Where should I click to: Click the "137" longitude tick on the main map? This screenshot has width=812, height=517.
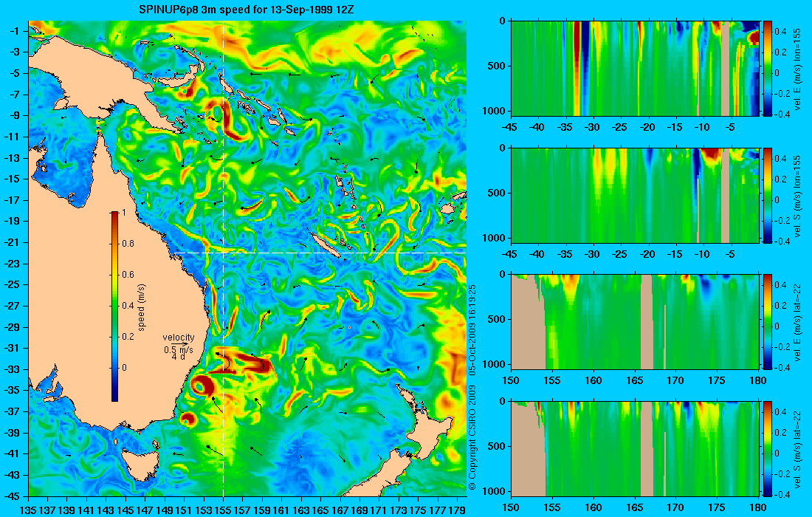click(x=48, y=510)
